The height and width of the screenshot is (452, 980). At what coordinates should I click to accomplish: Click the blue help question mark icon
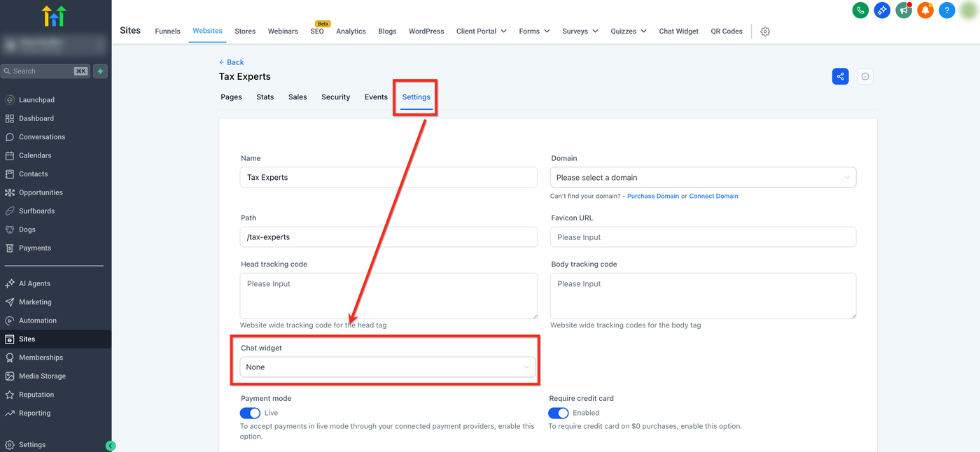(946, 10)
